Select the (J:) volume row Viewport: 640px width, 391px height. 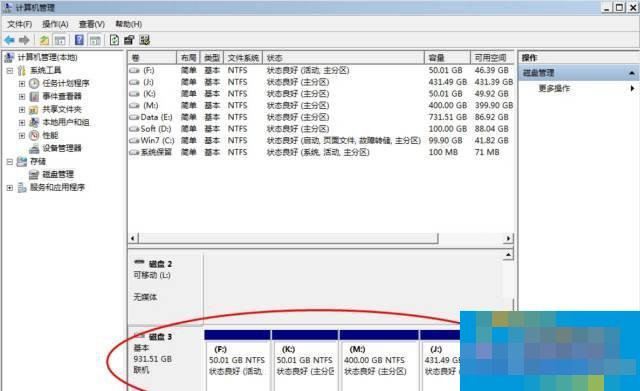click(x=321, y=82)
